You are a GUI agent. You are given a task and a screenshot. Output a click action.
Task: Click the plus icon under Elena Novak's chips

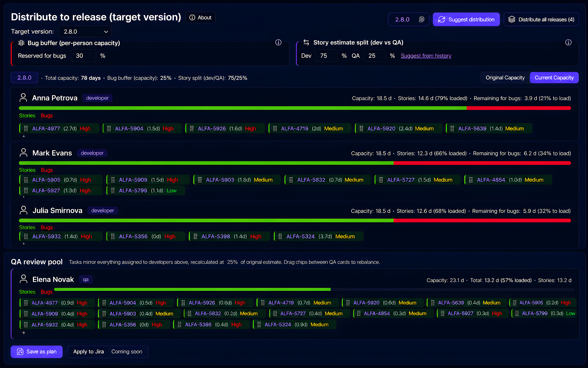24,333
